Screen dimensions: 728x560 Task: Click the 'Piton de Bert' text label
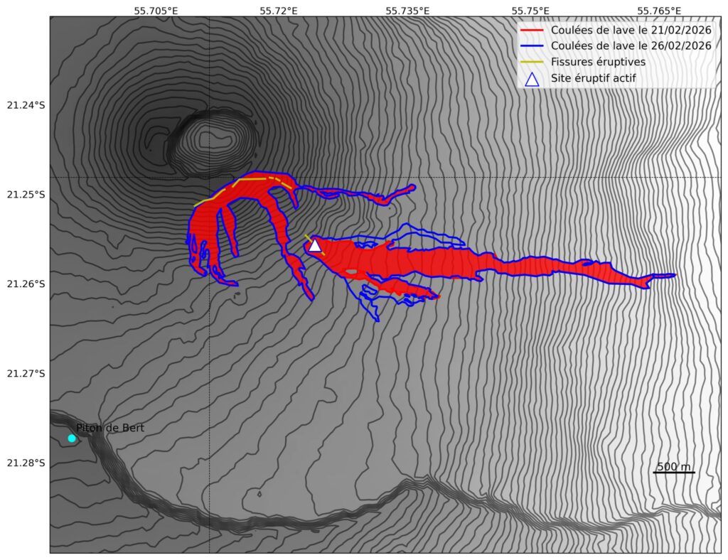[110, 428]
